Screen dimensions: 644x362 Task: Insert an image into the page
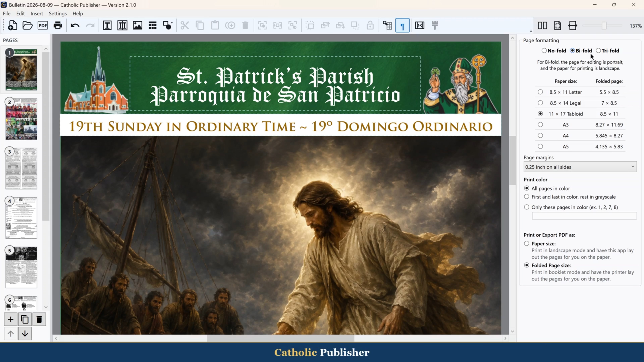pyautogui.click(x=138, y=25)
